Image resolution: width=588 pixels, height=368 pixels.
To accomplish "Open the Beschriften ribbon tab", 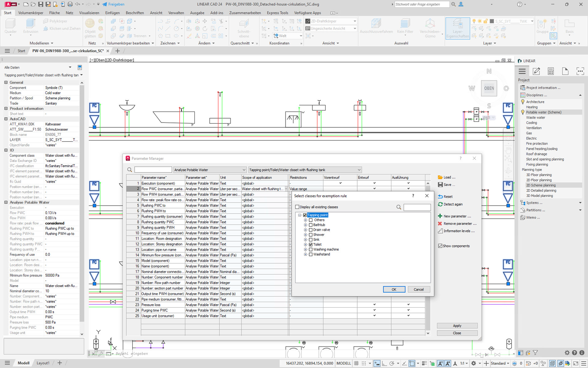I will point(135,13).
